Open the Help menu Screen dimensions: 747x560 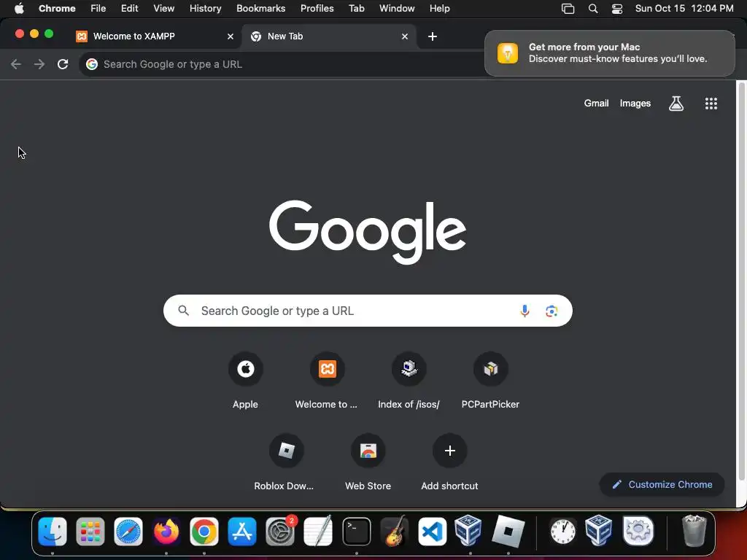pyautogui.click(x=439, y=9)
